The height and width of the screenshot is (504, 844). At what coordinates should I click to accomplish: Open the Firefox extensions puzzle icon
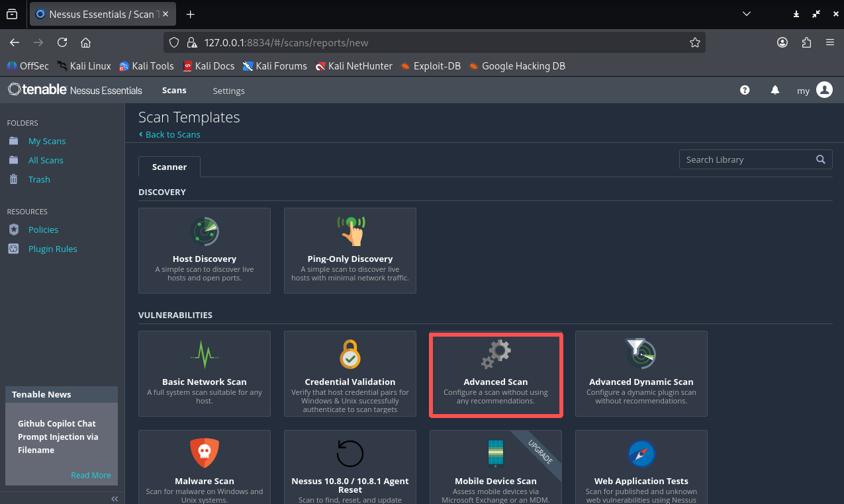pos(806,42)
